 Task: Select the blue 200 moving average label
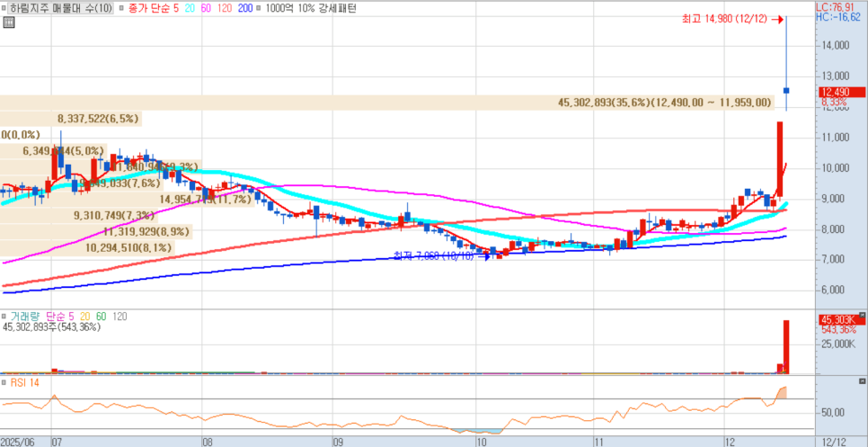[246, 8]
